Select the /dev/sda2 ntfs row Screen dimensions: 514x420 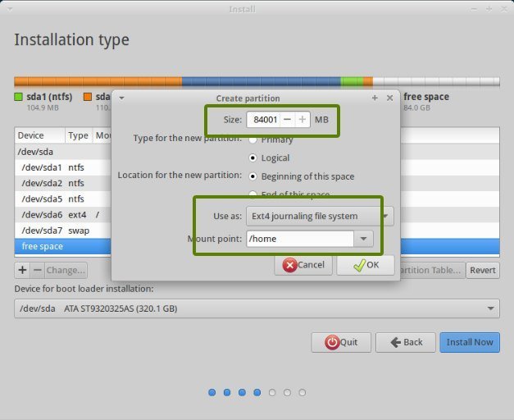pyautogui.click(x=63, y=184)
